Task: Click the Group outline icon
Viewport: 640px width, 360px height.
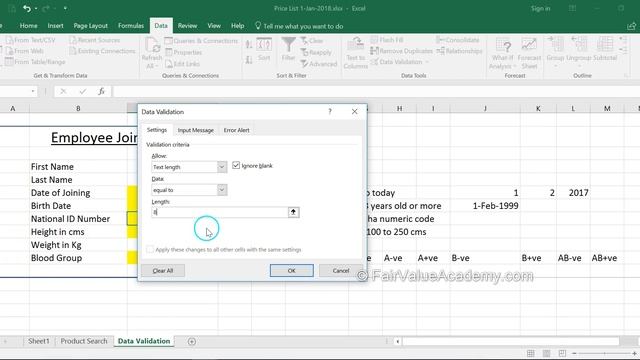Action: [x=556, y=45]
